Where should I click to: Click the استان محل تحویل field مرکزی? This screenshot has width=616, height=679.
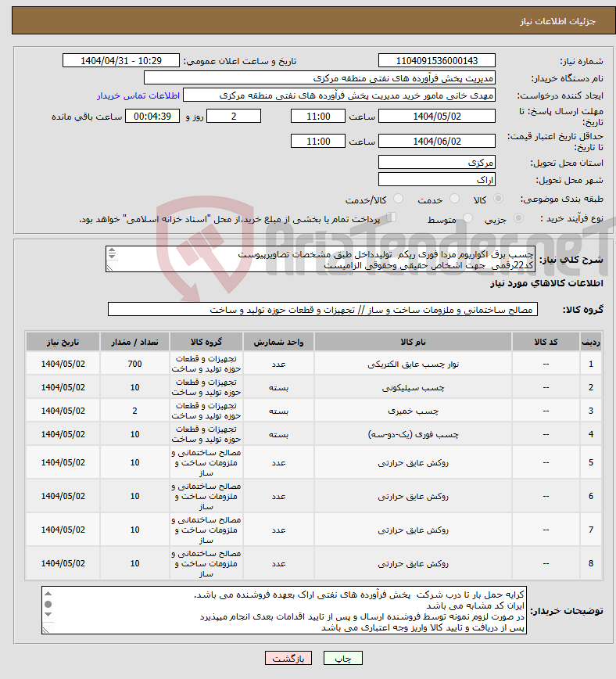pyautogui.click(x=437, y=163)
